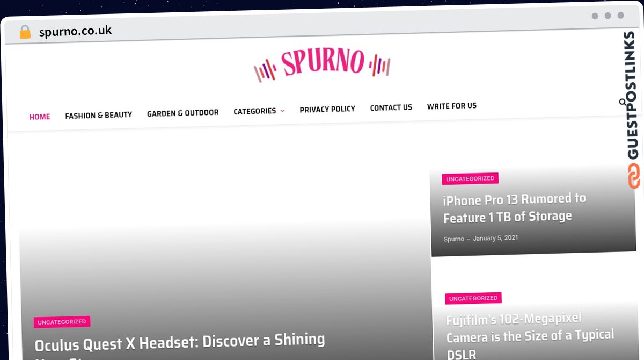This screenshot has width=644, height=360.
Task: Open the Write For Us page
Action: (x=452, y=106)
